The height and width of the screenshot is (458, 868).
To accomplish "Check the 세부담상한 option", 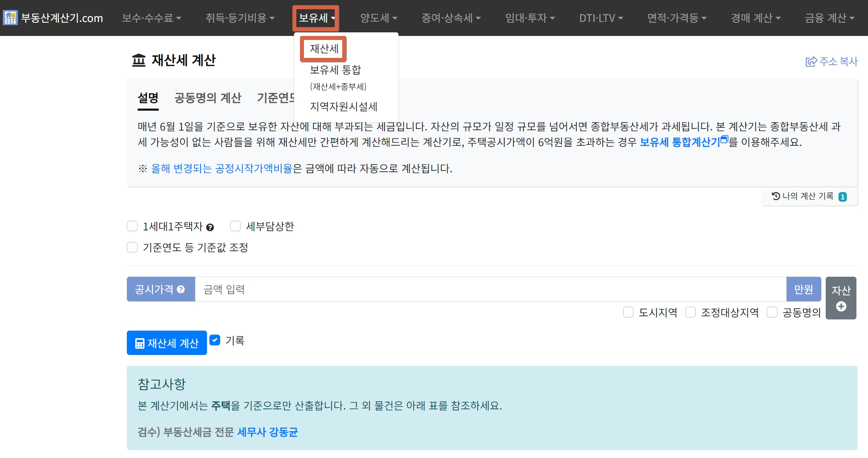I will [235, 226].
